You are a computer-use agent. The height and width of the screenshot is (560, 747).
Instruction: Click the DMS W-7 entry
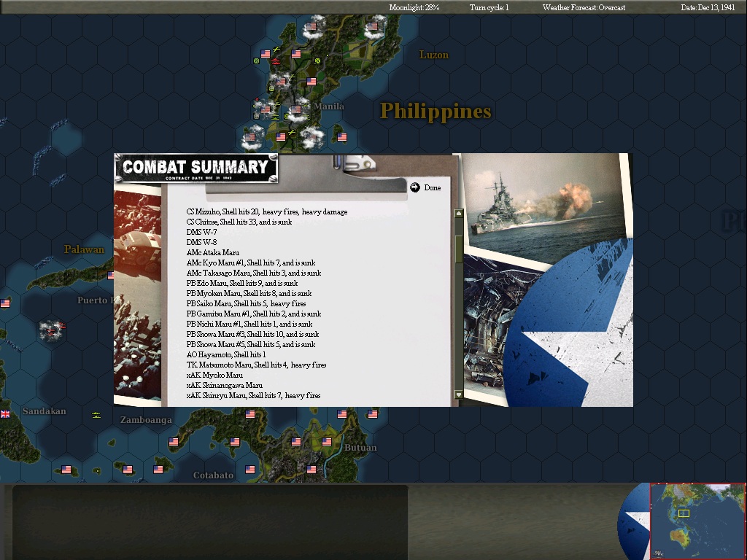coord(201,232)
